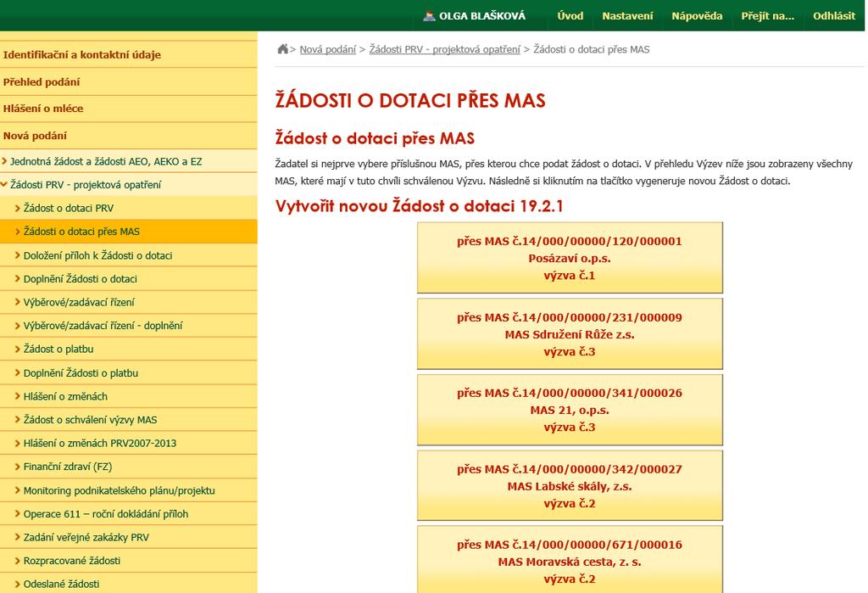868x593 pixels.
Task: Open Žádost o schválení výzvy MAS
Action: point(129,420)
